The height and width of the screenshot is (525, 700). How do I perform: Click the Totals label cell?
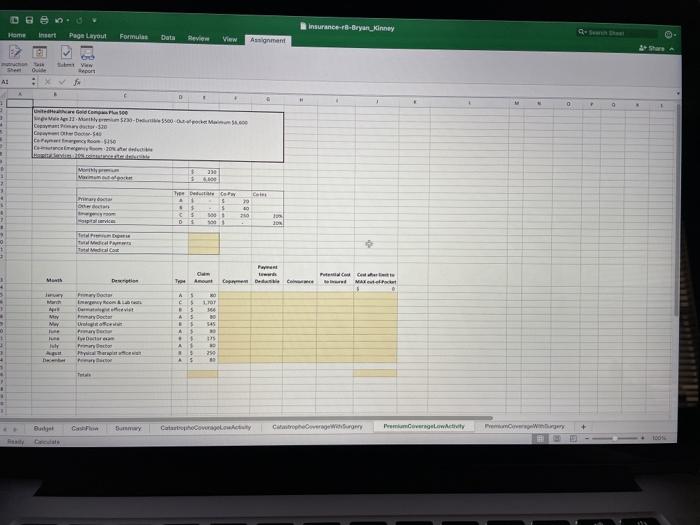tap(125, 375)
